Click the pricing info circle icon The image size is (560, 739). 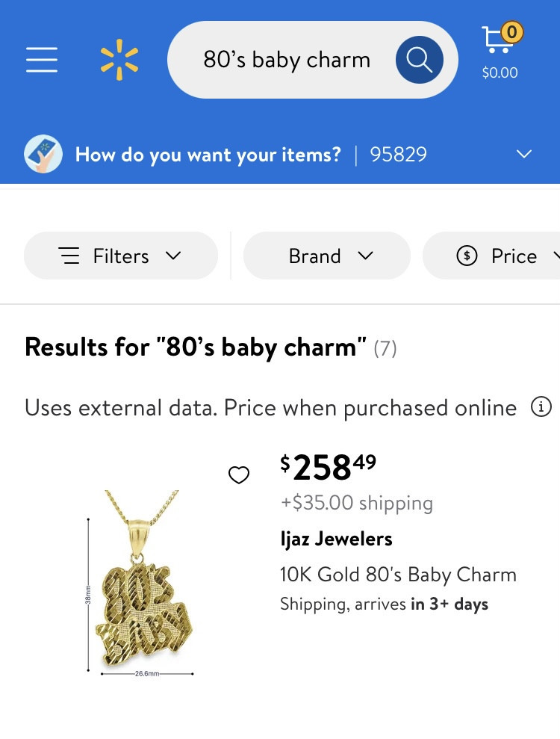[x=541, y=407]
